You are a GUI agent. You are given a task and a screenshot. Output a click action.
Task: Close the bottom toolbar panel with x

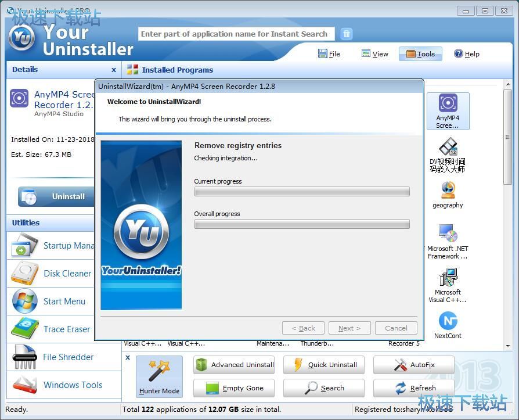128,357
